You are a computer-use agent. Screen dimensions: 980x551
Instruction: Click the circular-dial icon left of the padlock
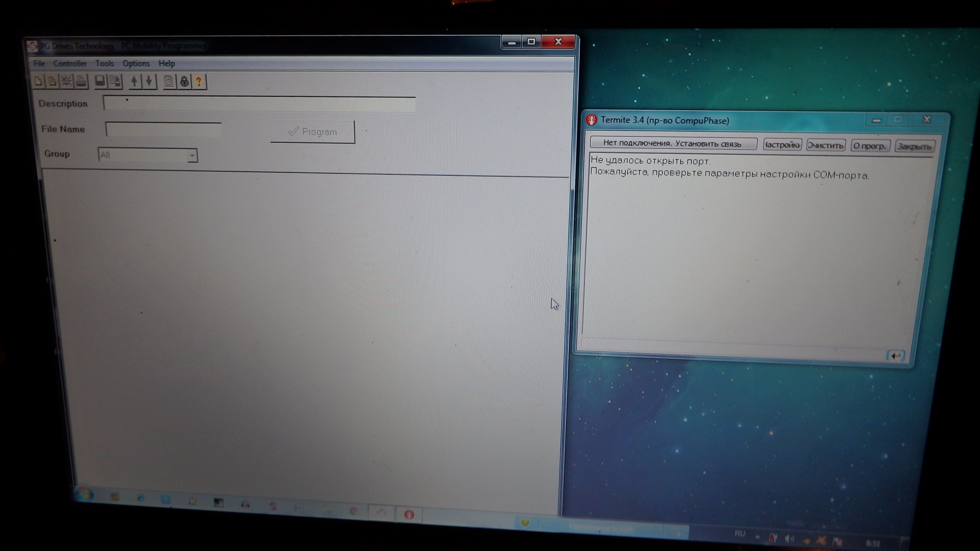(x=169, y=81)
